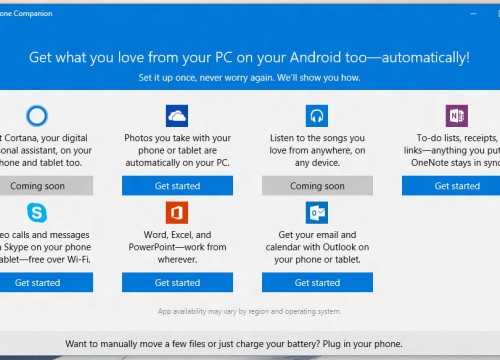Click 'Word, Excel, and PowerPoint' description
The height and width of the screenshot is (360, 500).
177,247
